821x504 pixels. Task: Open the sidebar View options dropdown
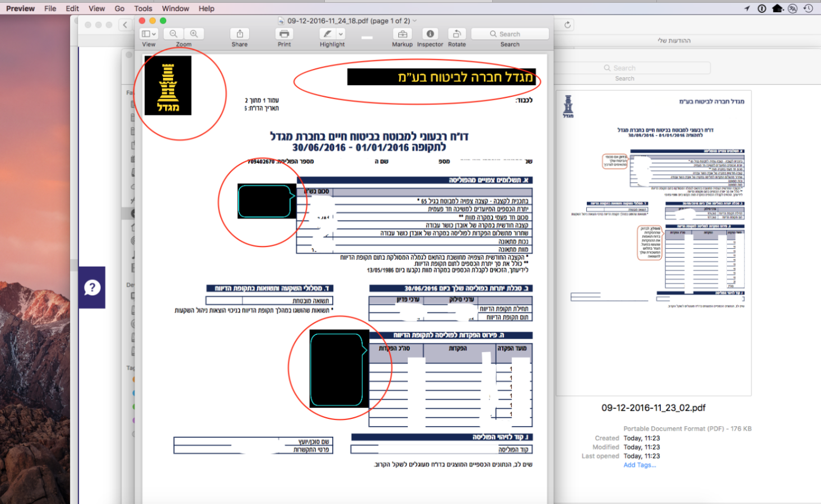pos(149,34)
